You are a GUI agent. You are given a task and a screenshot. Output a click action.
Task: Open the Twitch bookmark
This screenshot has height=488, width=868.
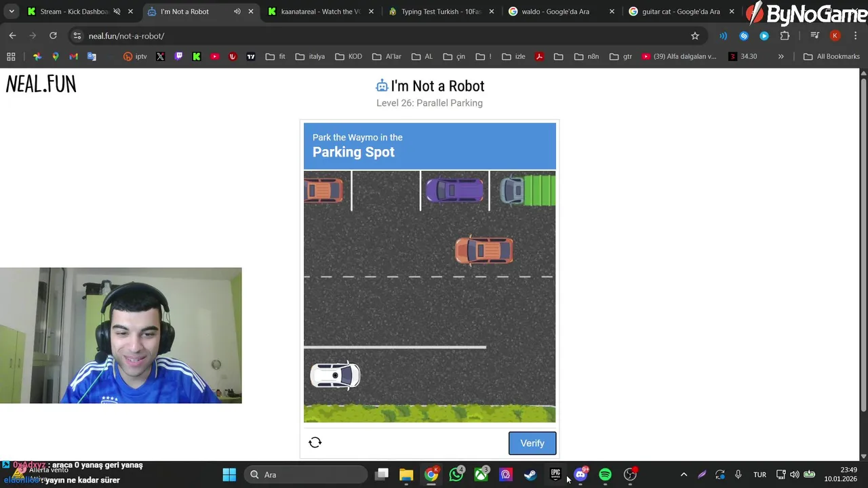pyautogui.click(x=178, y=56)
